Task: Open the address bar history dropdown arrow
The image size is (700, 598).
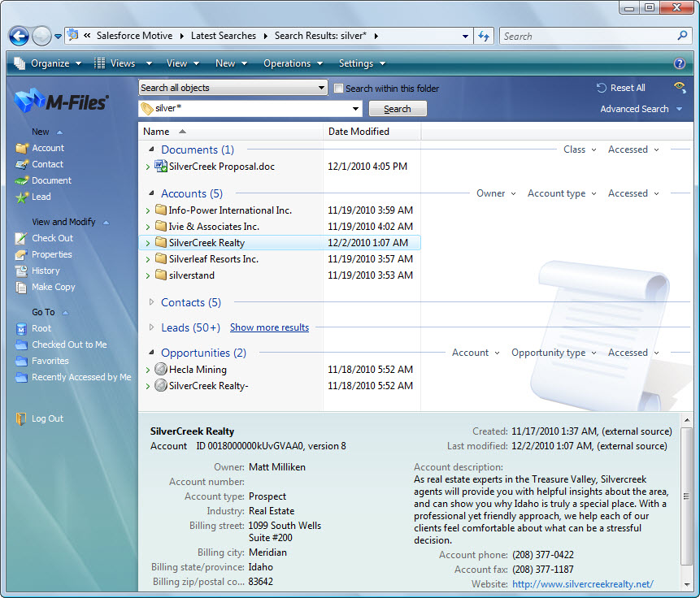Action: point(465,36)
